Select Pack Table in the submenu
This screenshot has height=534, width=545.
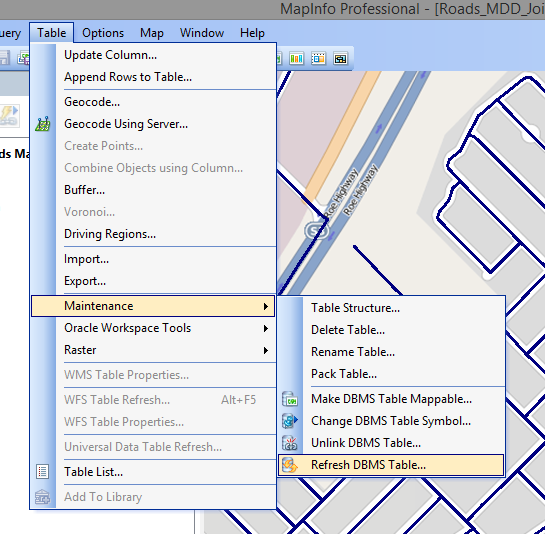(x=344, y=374)
